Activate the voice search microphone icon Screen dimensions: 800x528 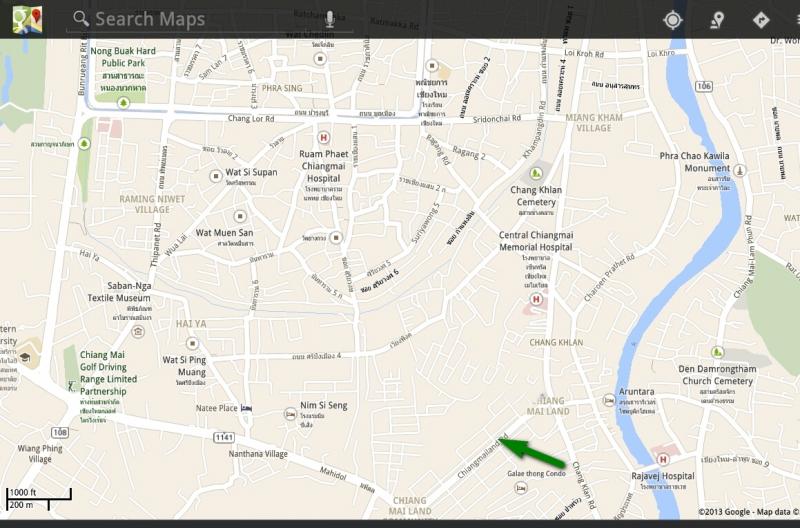[x=330, y=19]
